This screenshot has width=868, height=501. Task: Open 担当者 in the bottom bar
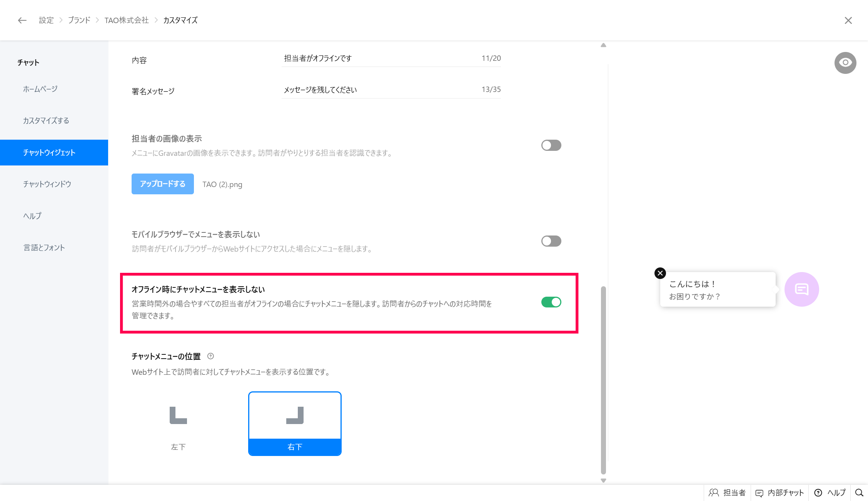coord(727,493)
